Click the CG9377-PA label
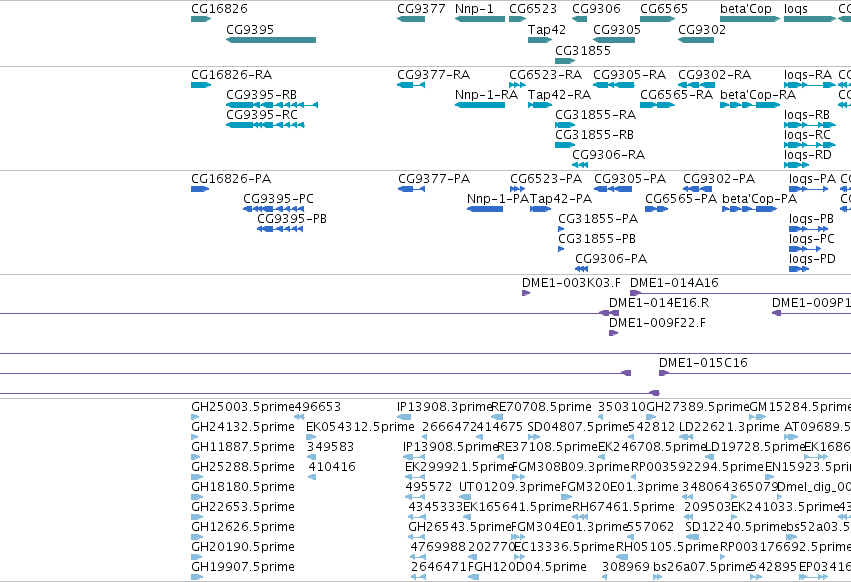 434,179
